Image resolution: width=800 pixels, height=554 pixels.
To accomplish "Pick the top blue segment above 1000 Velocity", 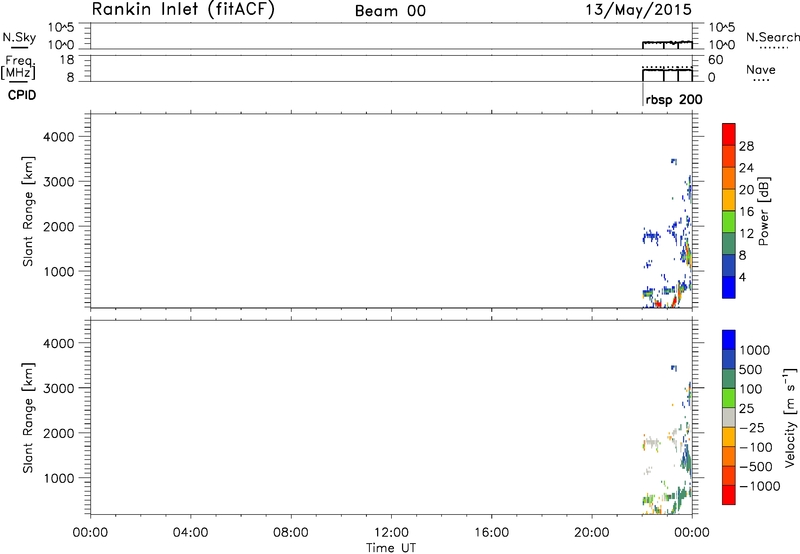I will pos(729,340).
